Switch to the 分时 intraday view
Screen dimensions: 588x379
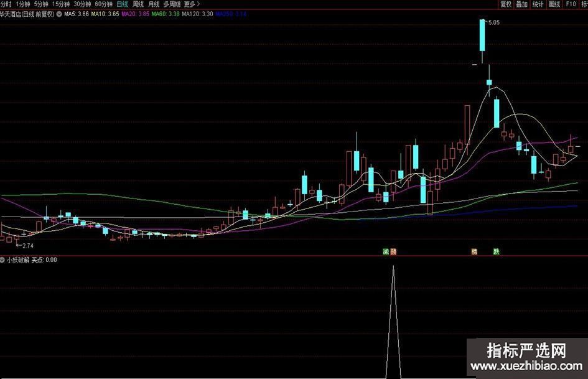6,4
